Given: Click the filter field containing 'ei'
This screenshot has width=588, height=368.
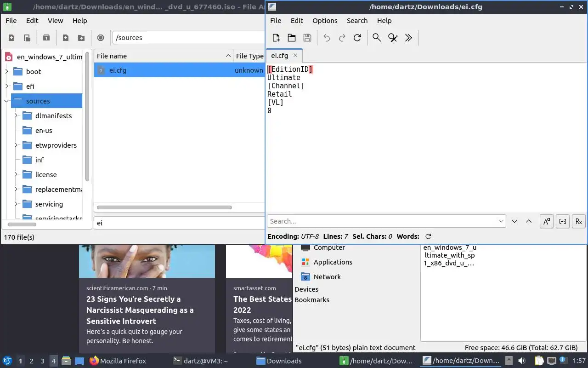Looking at the screenshot, I should point(180,223).
